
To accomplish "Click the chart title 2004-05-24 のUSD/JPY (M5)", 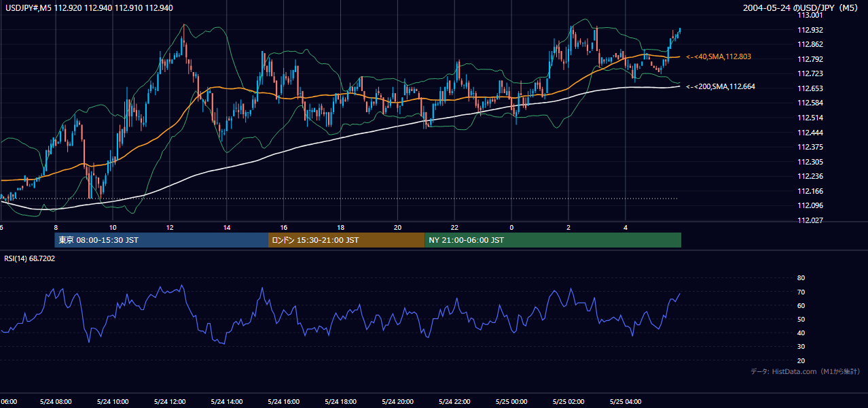I will pos(801,7).
